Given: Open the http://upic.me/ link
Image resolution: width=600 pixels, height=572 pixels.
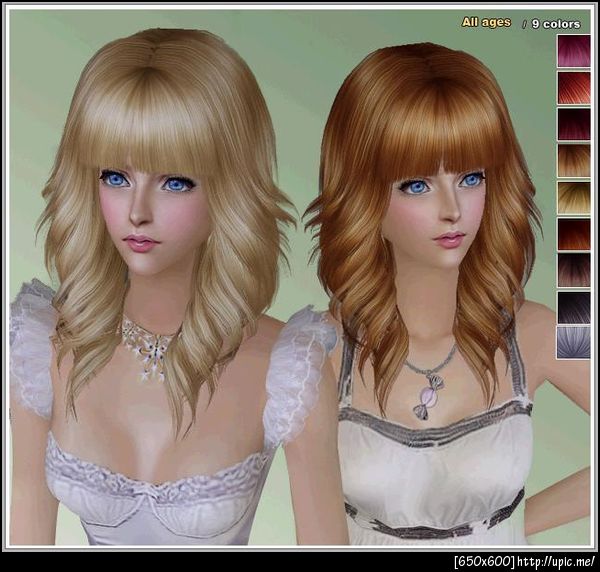Looking at the screenshot, I should pos(556,561).
